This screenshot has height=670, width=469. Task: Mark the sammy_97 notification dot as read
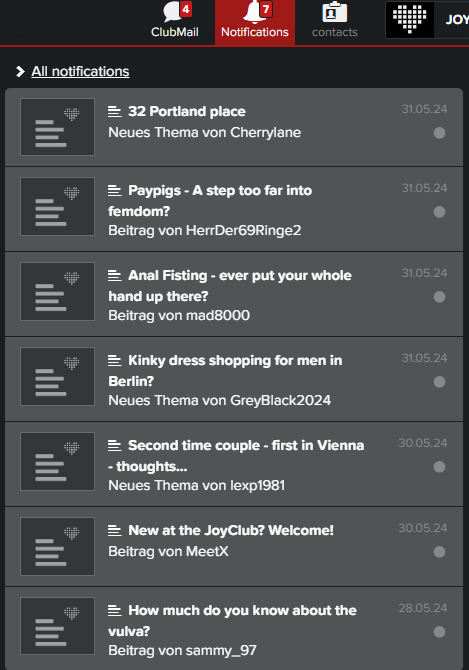(439, 632)
